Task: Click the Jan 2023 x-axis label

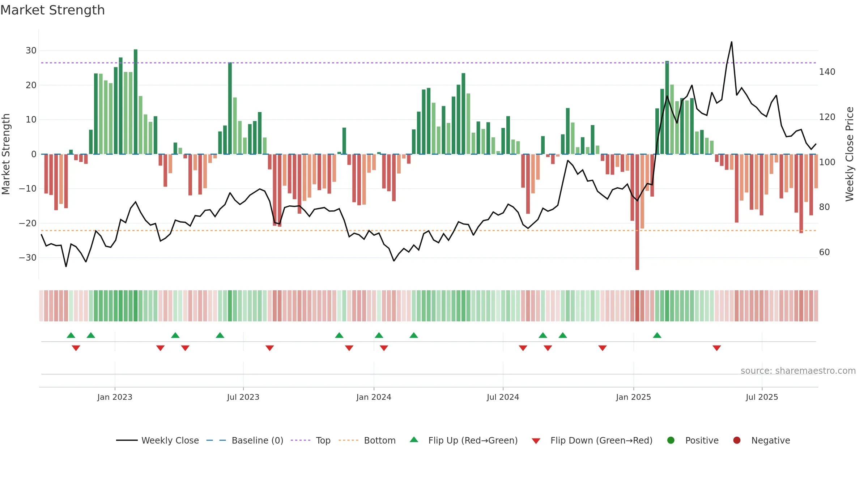Action: coord(115,397)
